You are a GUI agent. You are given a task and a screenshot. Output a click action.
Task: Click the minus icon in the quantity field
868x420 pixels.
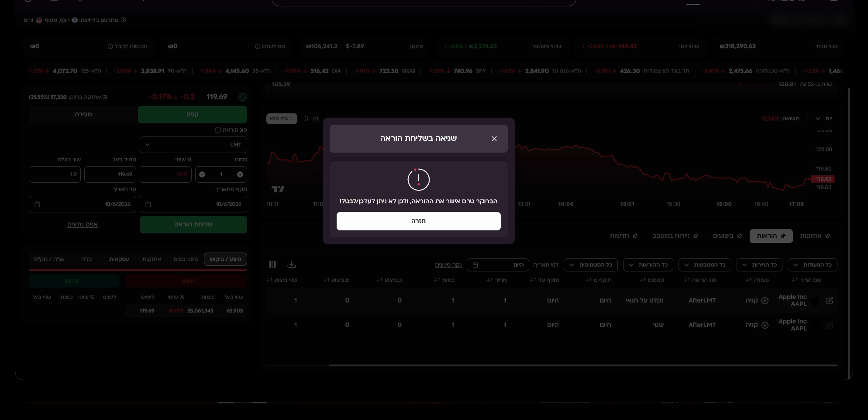(x=202, y=174)
